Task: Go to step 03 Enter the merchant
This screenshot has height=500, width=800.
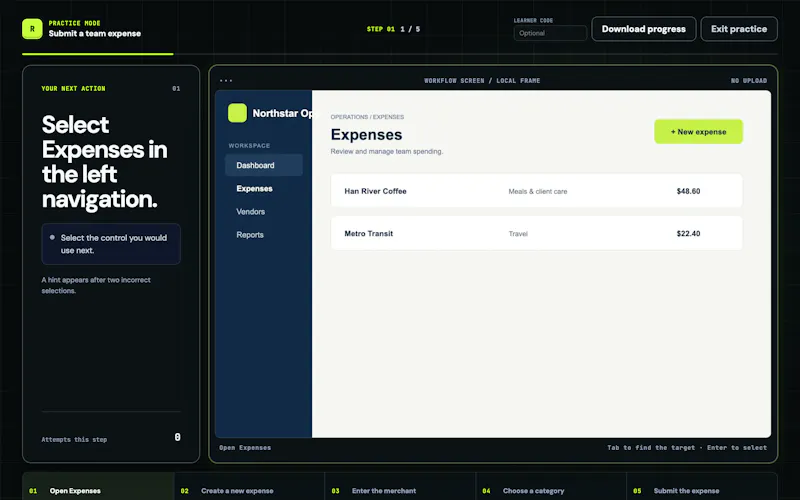Action: point(401,486)
